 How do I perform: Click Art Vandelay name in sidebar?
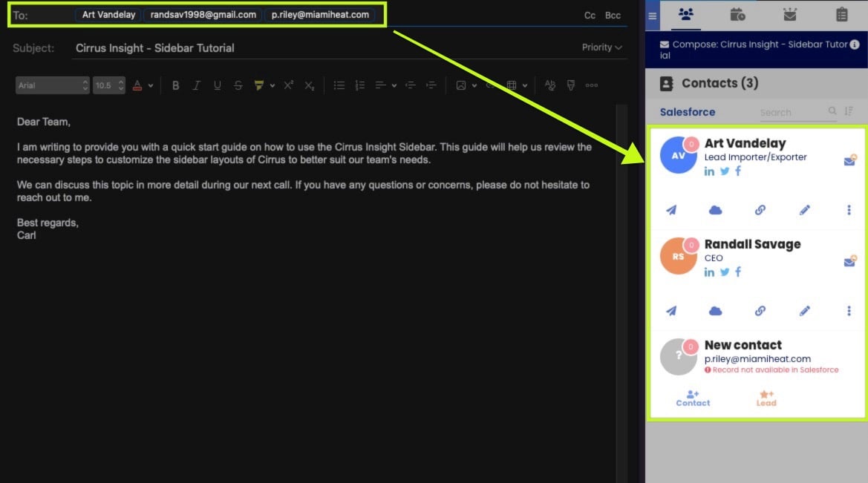pyautogui.click(x=745, y=143)
